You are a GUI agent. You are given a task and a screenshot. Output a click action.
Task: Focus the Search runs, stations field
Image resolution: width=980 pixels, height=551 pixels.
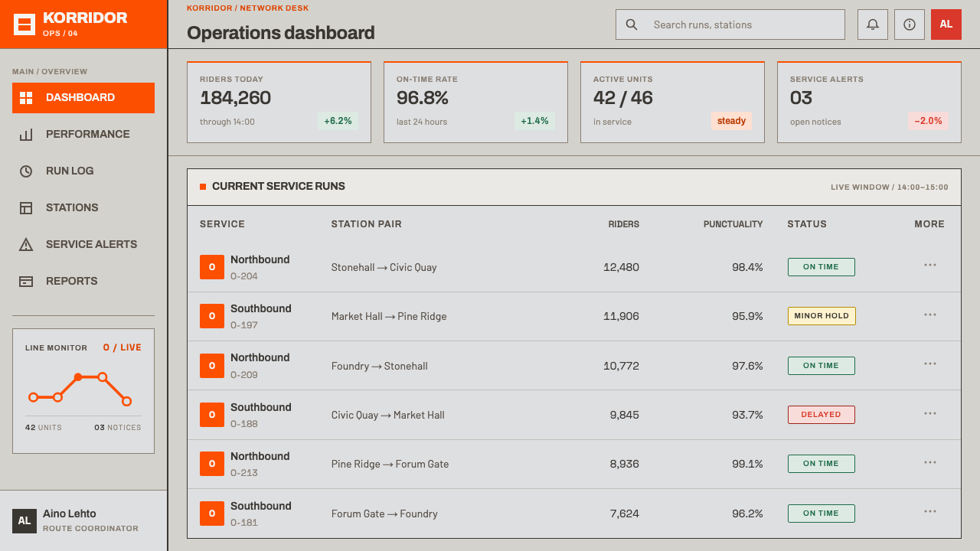tap(730, 24)
